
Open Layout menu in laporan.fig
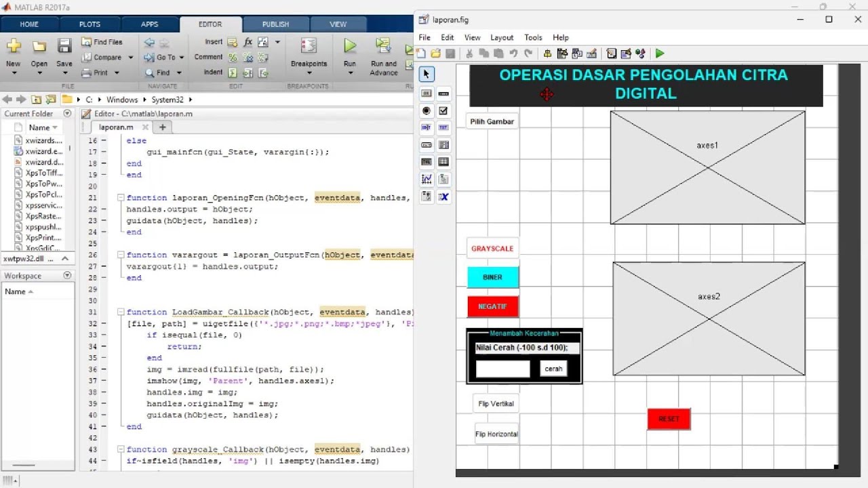click(x=502, y=37)
